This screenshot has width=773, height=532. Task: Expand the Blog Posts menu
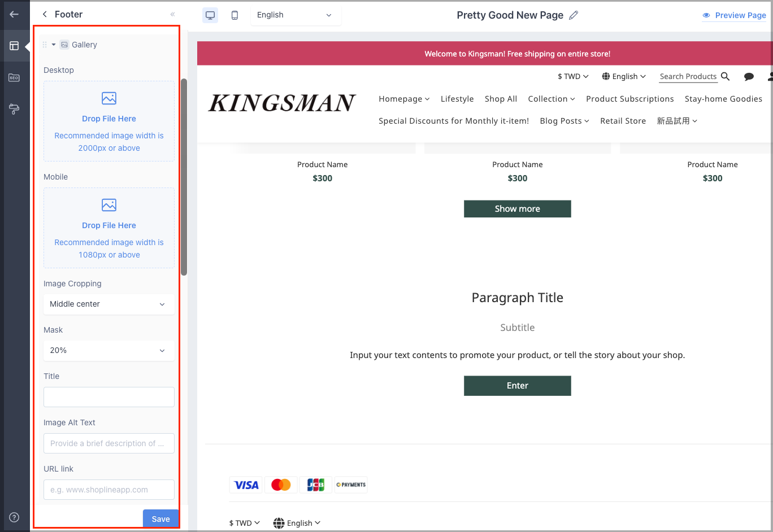[564, 121]
